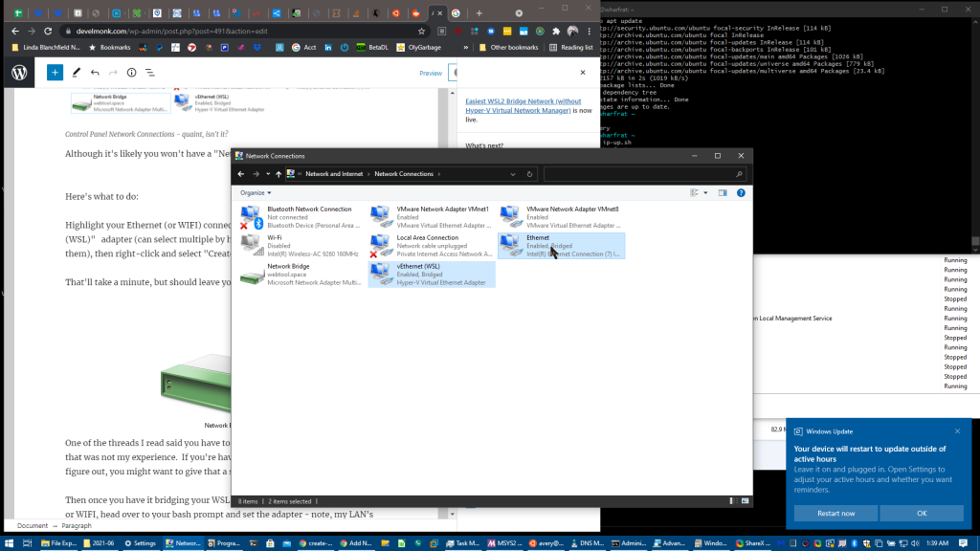Click the blue add block button

[x=55, y=73]
